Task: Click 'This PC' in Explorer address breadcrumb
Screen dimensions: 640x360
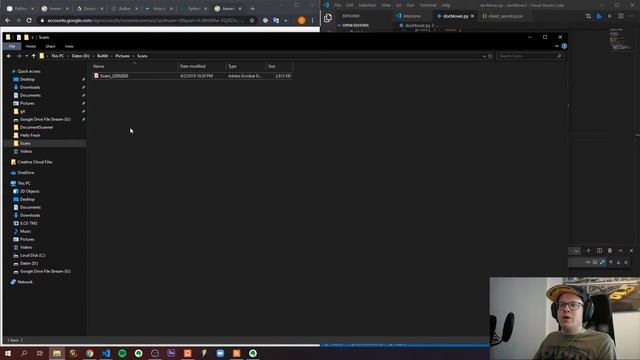Action: point(58,56)
